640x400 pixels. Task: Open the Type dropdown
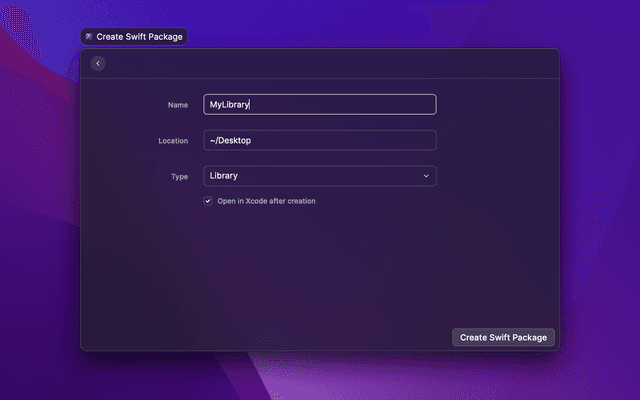pyautogui.click(x=319, y=176)
